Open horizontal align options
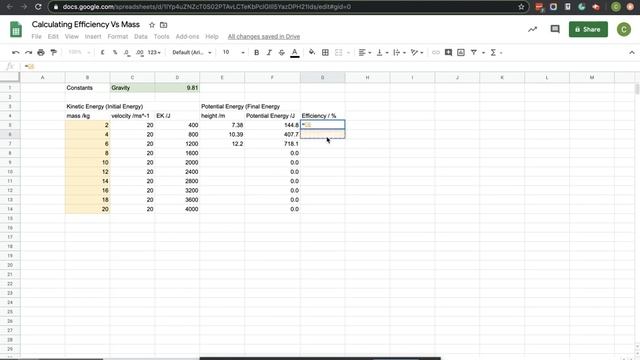Image resolution: width=640 pixels, height=360 pixels. point(364,53)
